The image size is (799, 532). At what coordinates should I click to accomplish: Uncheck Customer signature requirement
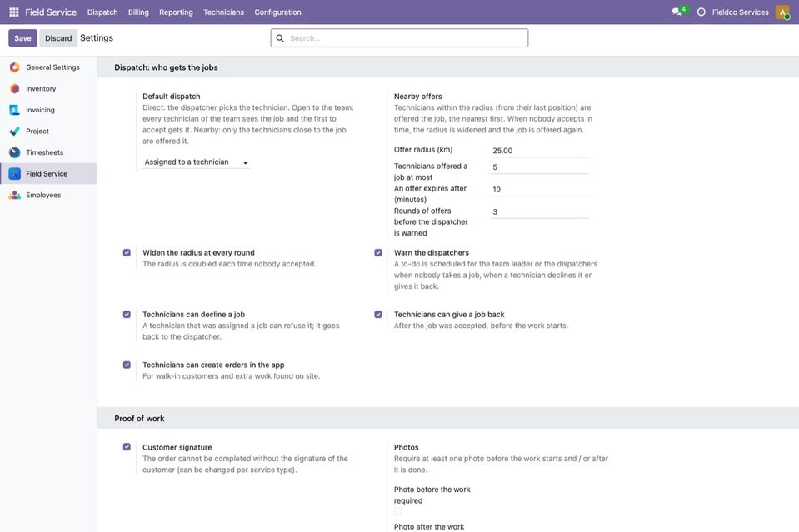[x=127, y=447]
